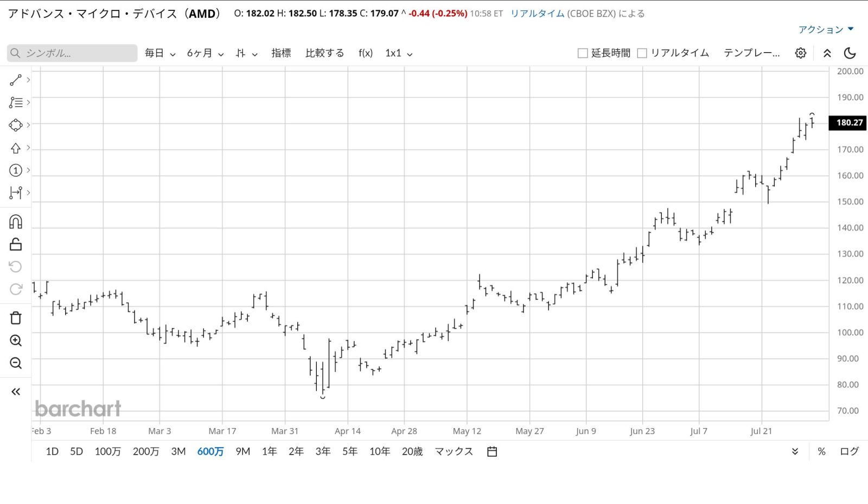Enable the リアルタイム checkbox

click(x=642, y=53)
